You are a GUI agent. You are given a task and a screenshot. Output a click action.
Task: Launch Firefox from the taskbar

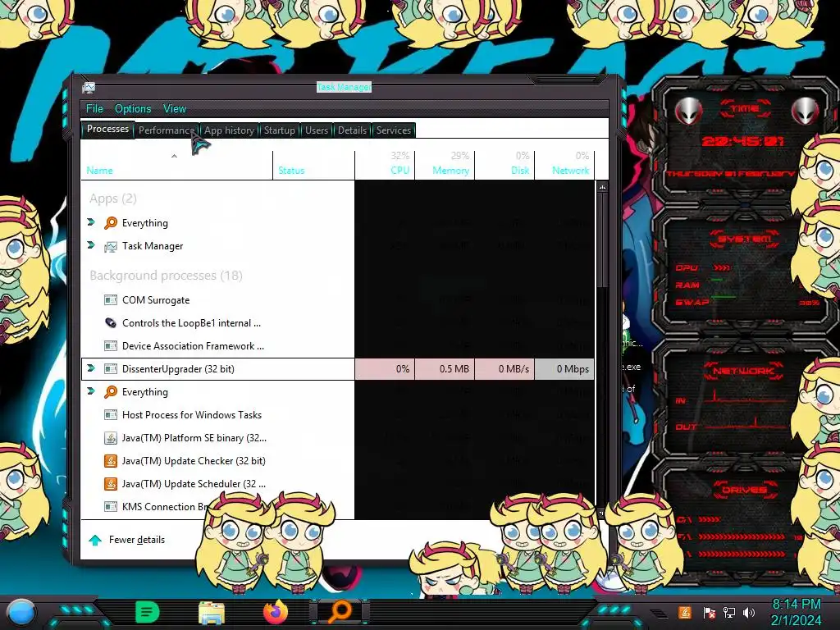[276, 612]
